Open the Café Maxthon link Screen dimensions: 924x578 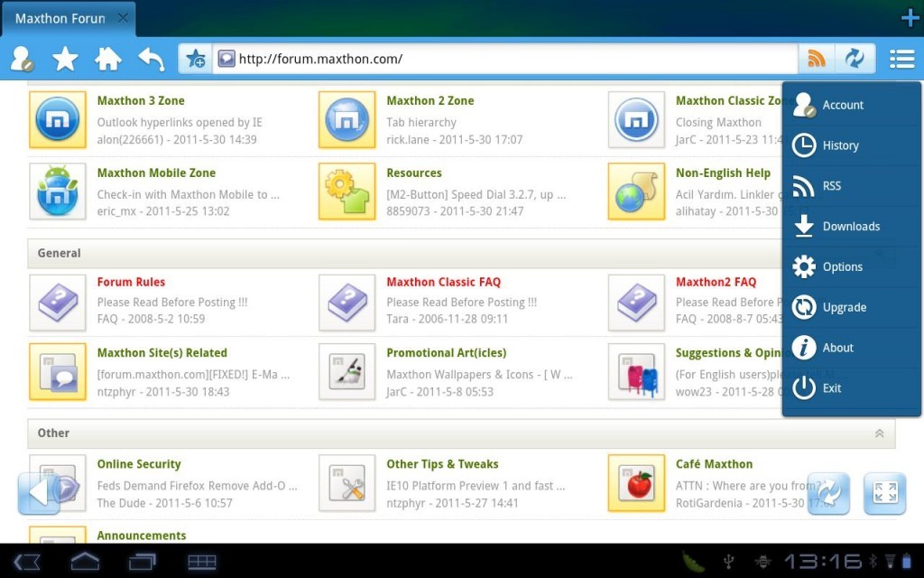tap(715, 464)
